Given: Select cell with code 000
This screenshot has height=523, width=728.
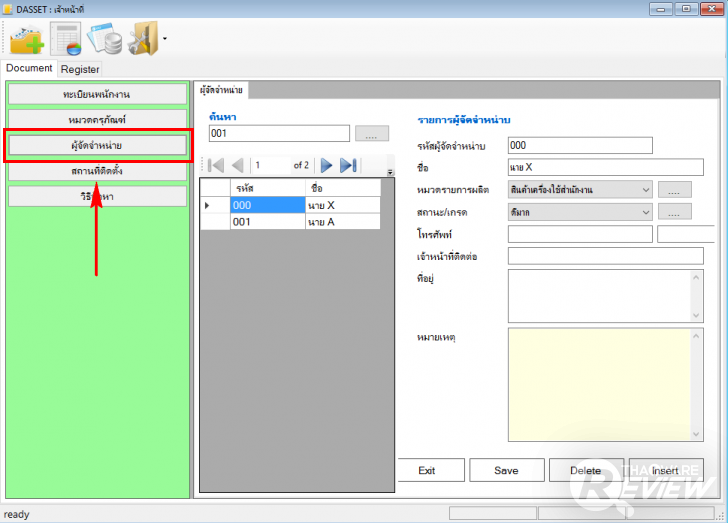Looking at the screenshot, I should (267, 205).
